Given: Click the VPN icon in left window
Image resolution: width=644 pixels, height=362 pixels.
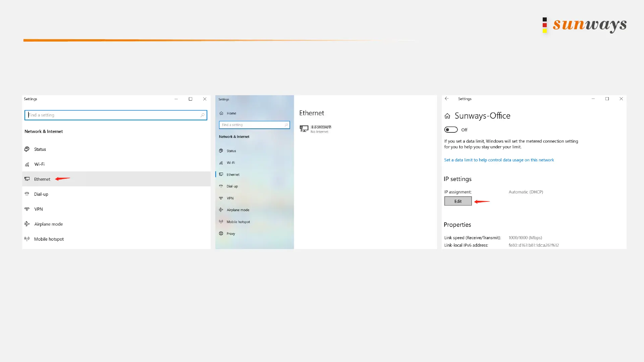Looking at the screenshot, I should coord(27,209).
